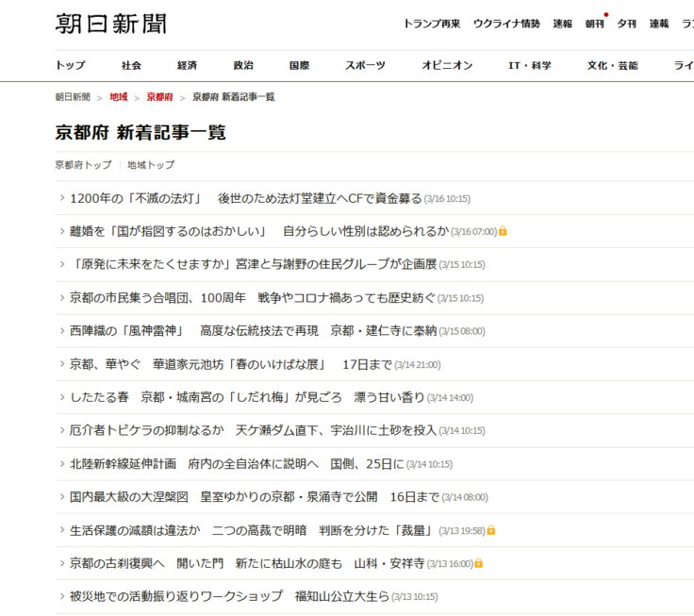Viewport: 694px width, 616px height.
Task: Open the 文化・芸能 navigation section
Action: point(612,65)
